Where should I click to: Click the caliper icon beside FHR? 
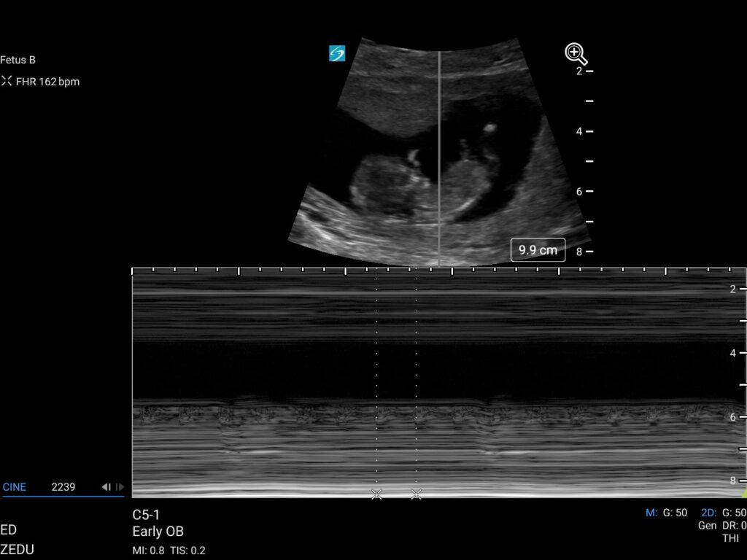pyautogui.click(x=6, y=81)
